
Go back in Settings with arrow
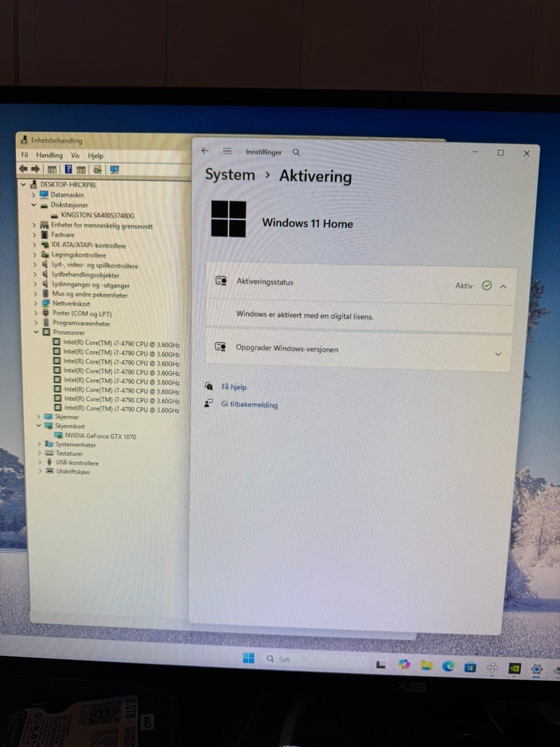pyautogui.click(x=205, y=151)
